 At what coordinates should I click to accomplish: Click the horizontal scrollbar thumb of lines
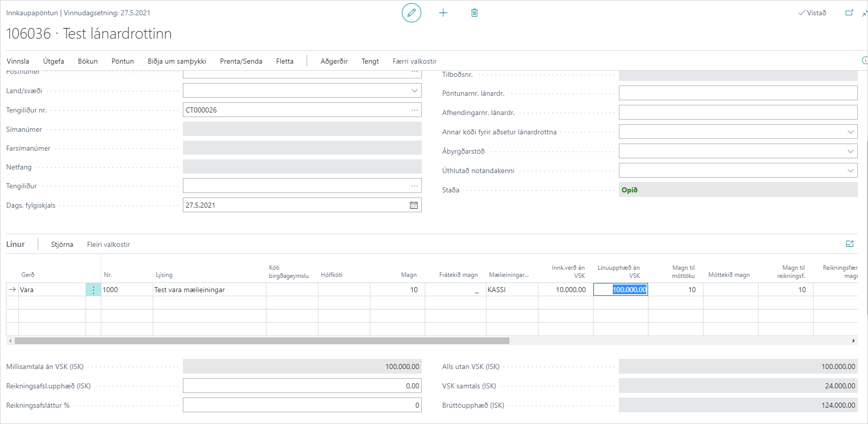tap(262, 341)
